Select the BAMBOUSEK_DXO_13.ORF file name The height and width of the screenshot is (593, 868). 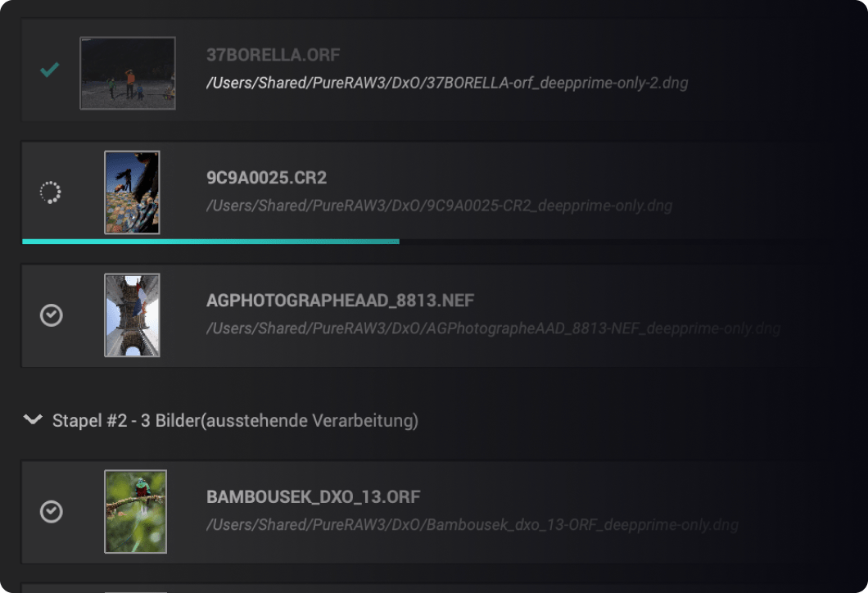(x=314, y=496)
